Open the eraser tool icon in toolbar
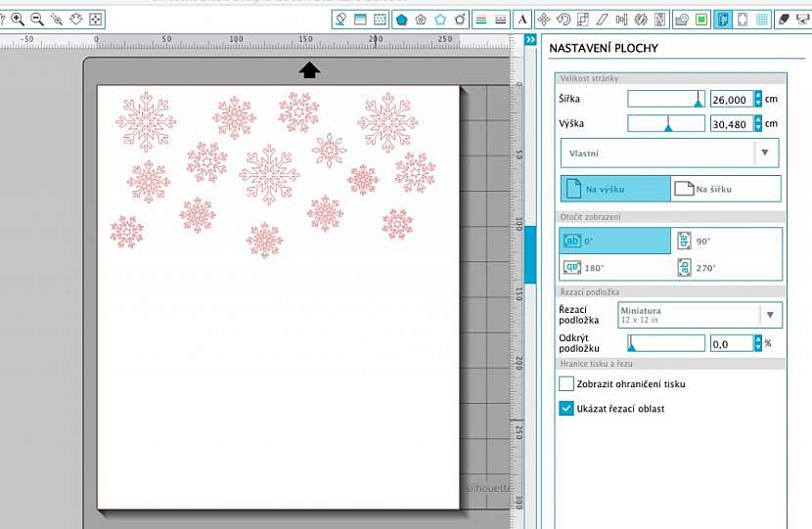The image size is (812, 529). [x=783, y=19]
